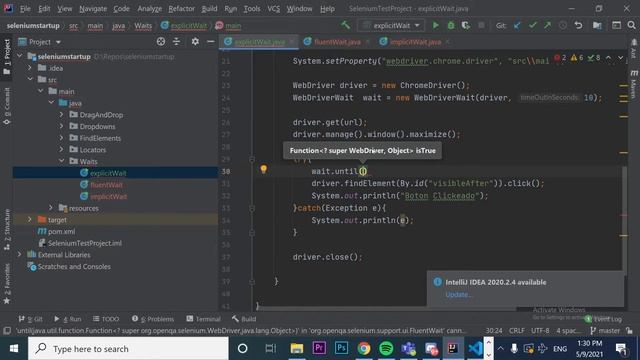Image resolution: width=640 pixels, height=360 pixels.
Task: Open Visual Studio Code from taskbar
Action: click(x=476, y=349)
